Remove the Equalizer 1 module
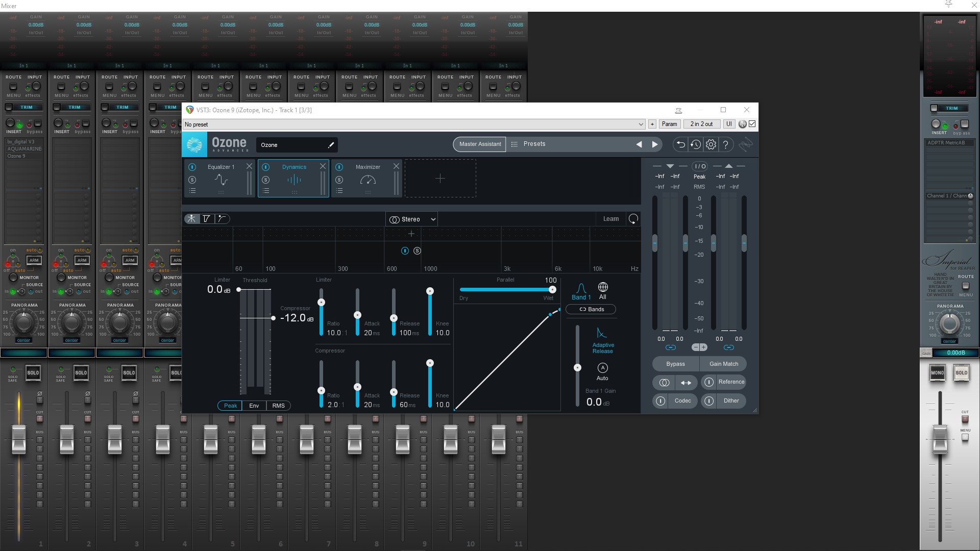 (x=249, y=166)
